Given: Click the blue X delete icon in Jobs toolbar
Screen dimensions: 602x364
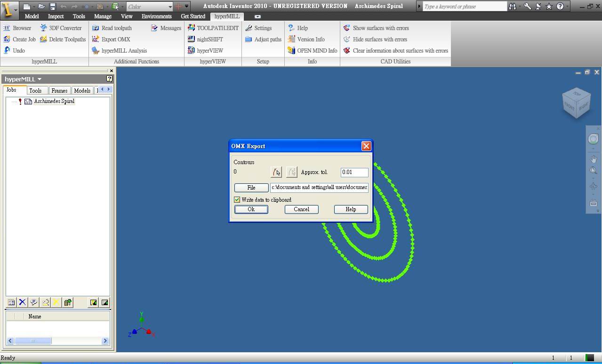Looking at the screenshot, I should click(22, 302).
